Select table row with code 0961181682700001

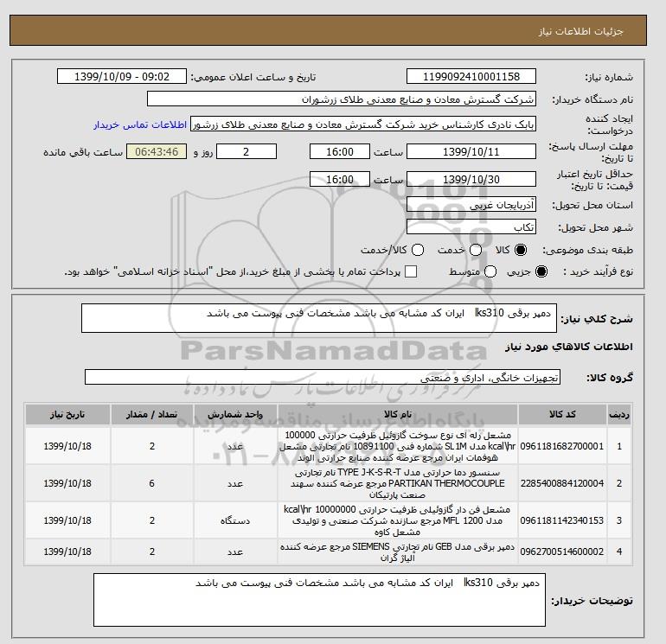point(329,446)
